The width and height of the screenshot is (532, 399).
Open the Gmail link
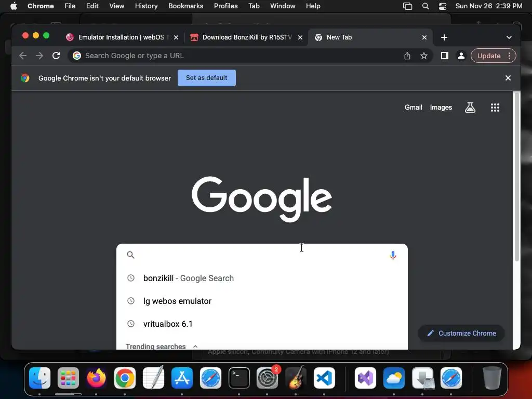[x=413, y=108]
